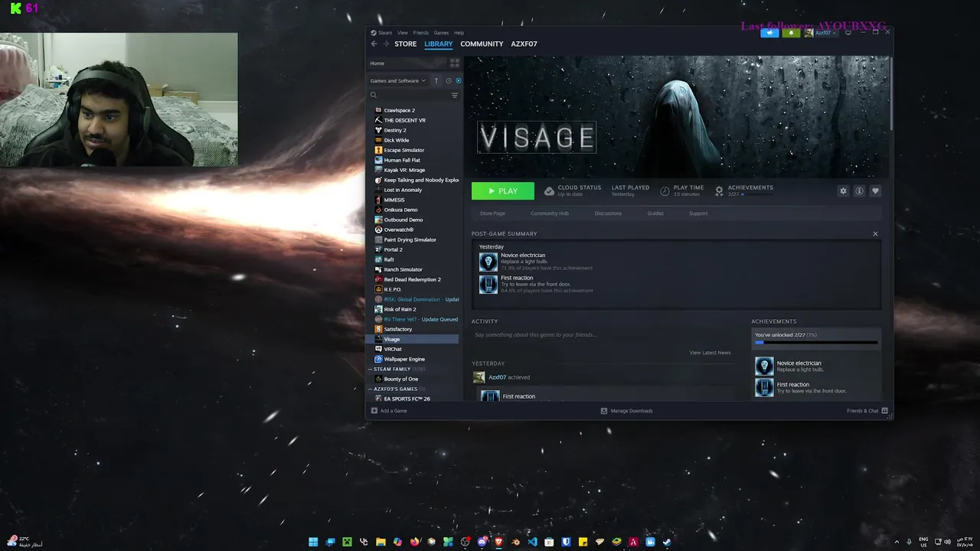Launch Visage with Play button
The width and height of the screenshot is (980, 551).
tap(503, 191)
